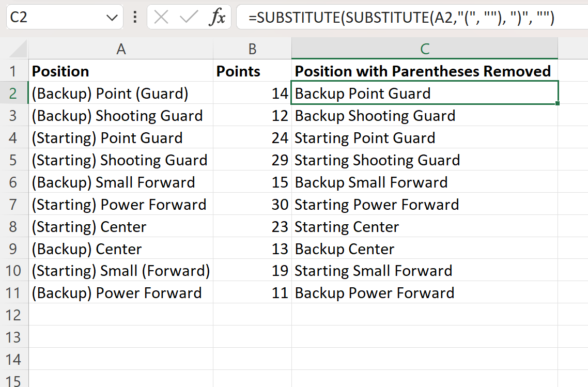
Task: Select column header C
Action: click(x=425, y=49)
